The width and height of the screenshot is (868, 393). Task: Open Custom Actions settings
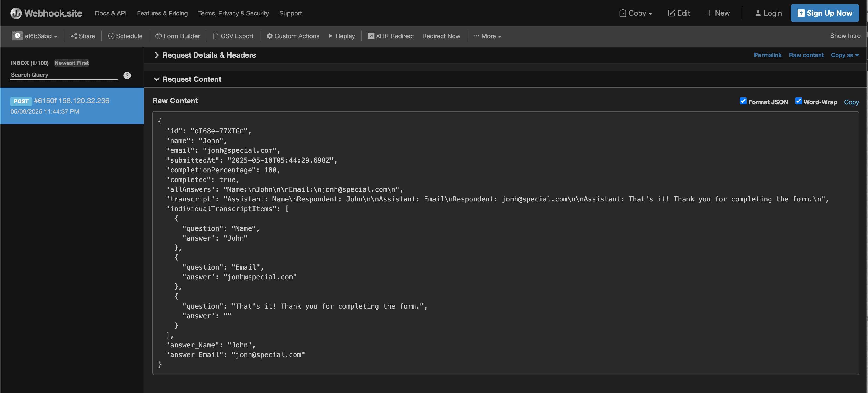[x=292, y=36]
